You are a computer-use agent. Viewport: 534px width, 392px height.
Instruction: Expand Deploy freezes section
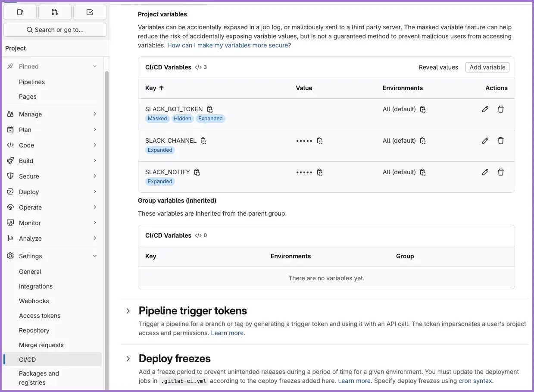[128, 359]
